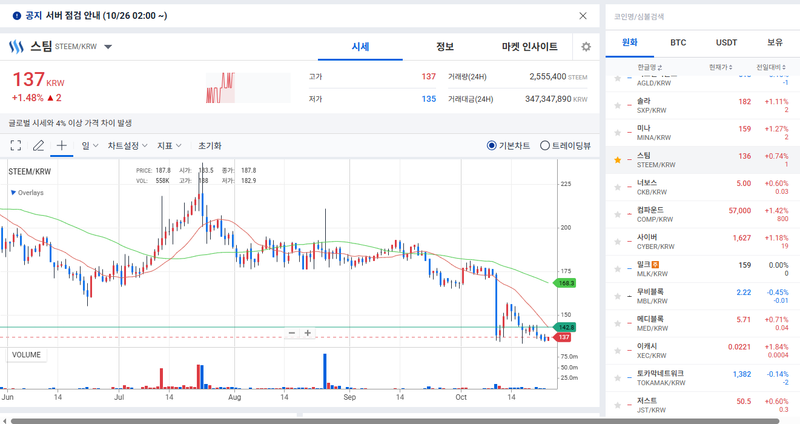Switch to the 정보 tab

pos(445,47)
